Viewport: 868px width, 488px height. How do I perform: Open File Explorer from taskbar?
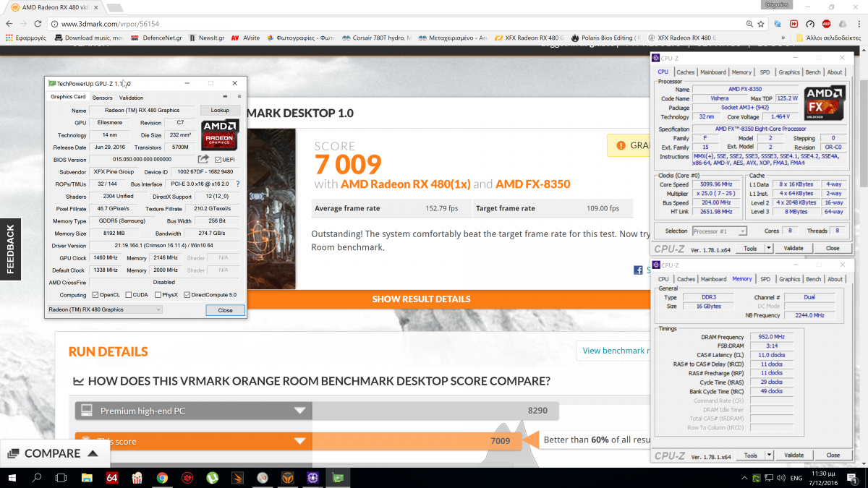pyautogui.click(x=87, y=477)
